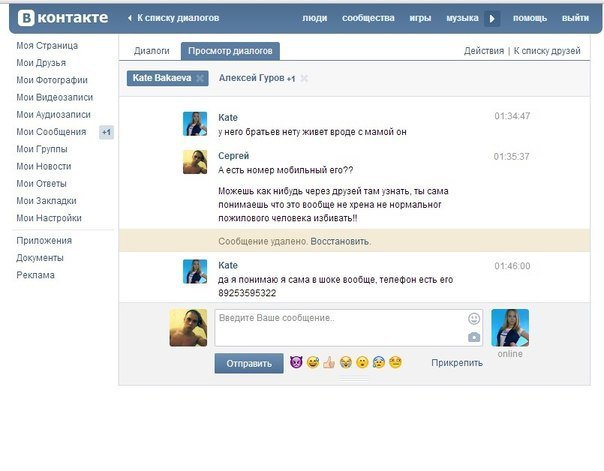This screenshot has width=604, height=471.
Task: Insert the thumbs up emoji
Action: pos(329,362)
